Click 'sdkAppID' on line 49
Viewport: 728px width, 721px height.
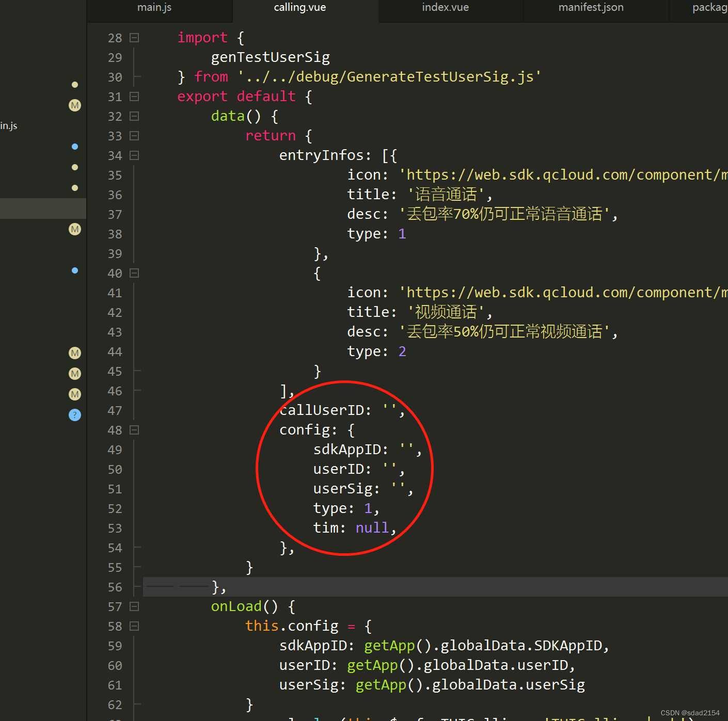[x=347, y=450]
